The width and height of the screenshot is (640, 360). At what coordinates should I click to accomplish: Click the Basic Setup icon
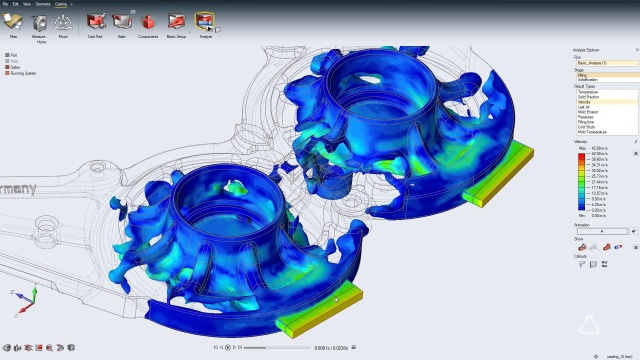[176, 22]
